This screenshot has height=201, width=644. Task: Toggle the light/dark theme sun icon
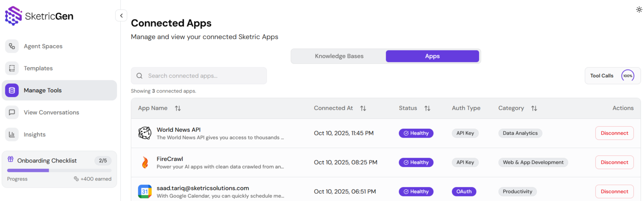pos(639,9)
